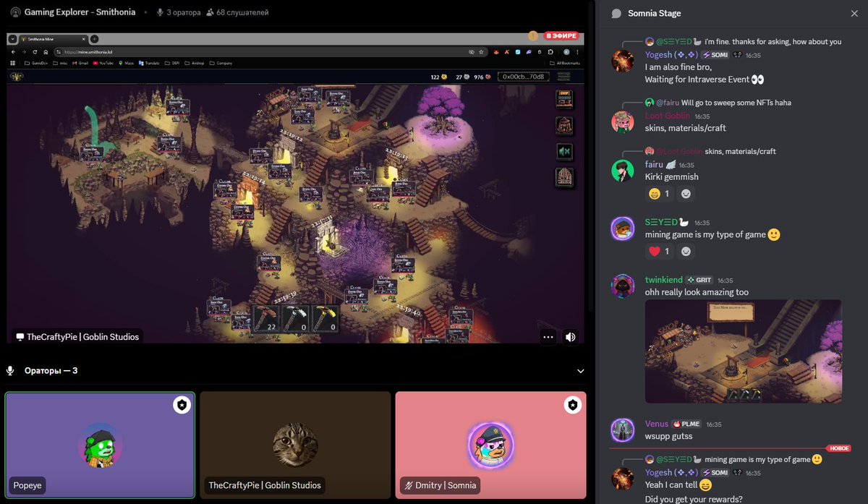The image size is (868, 504).
Task: Click the PLME tag beside Venus
Action: click(687, 424)
